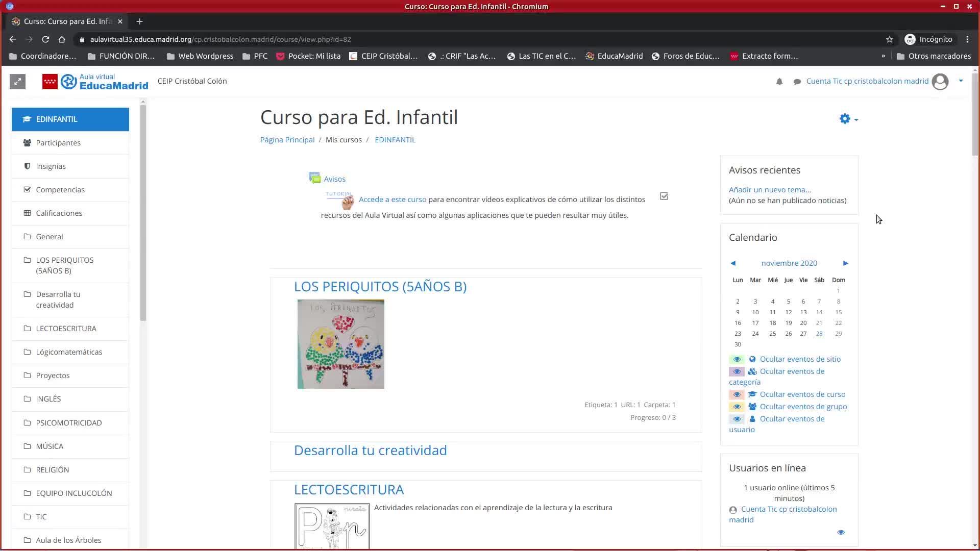The width and height of the screenshot is (980, 551).
Task: Open the messages speech bubble icon
Action: [797, 82]
